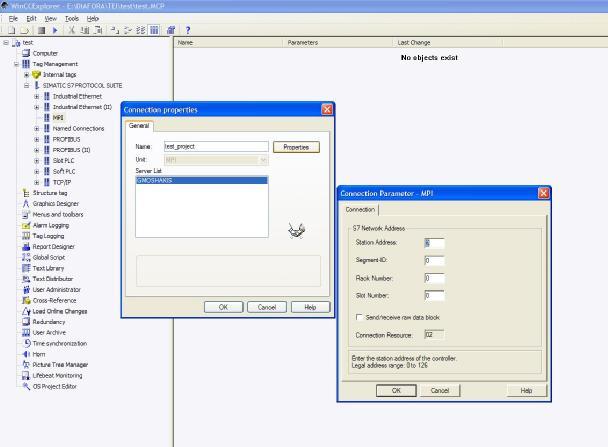Click the Slot Number input field

pyautogui.click(x=434, y=295)
